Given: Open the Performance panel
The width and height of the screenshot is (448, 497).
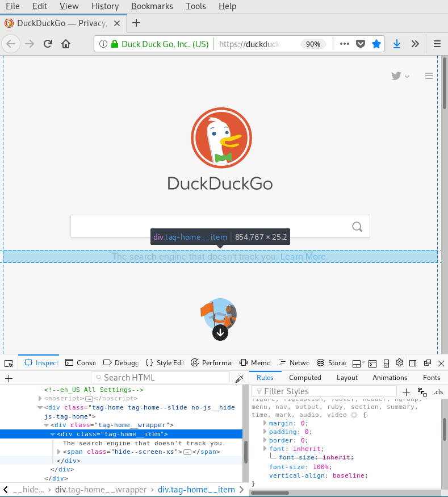Looking at the screenshot, I should click(x=212, y=363).
